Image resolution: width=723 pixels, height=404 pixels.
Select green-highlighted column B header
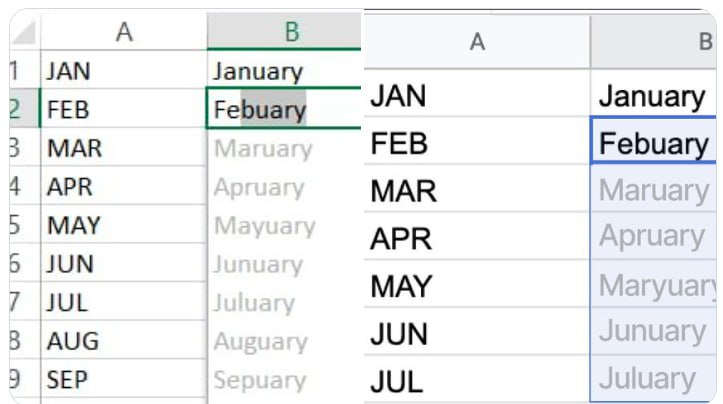coord(291,32)
